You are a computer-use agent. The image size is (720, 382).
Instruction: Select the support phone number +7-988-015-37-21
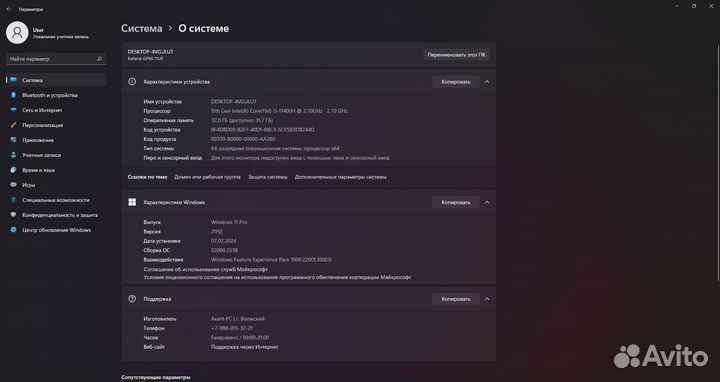pos(231,328)
